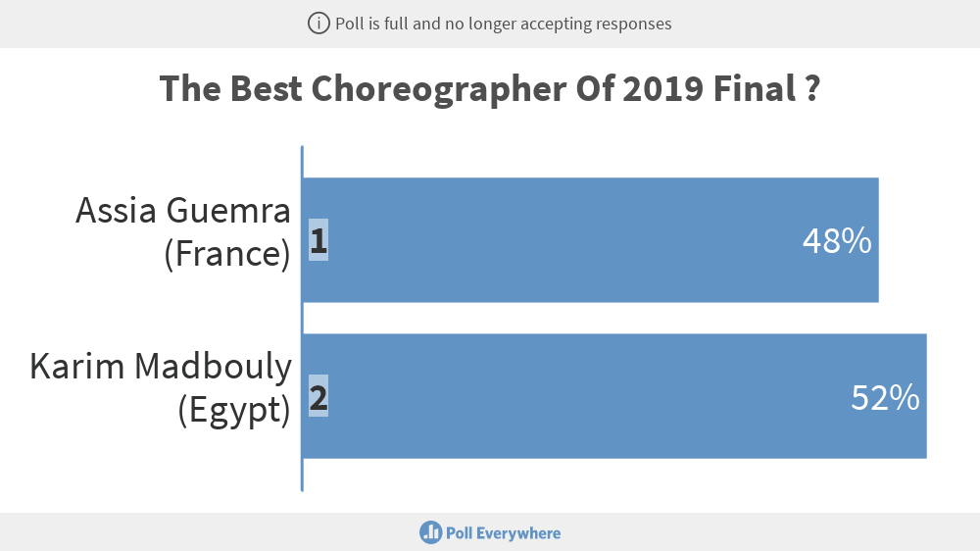Open the Poll Everywhere link
The width and height of the screenshot is (980, 551).
490,533
